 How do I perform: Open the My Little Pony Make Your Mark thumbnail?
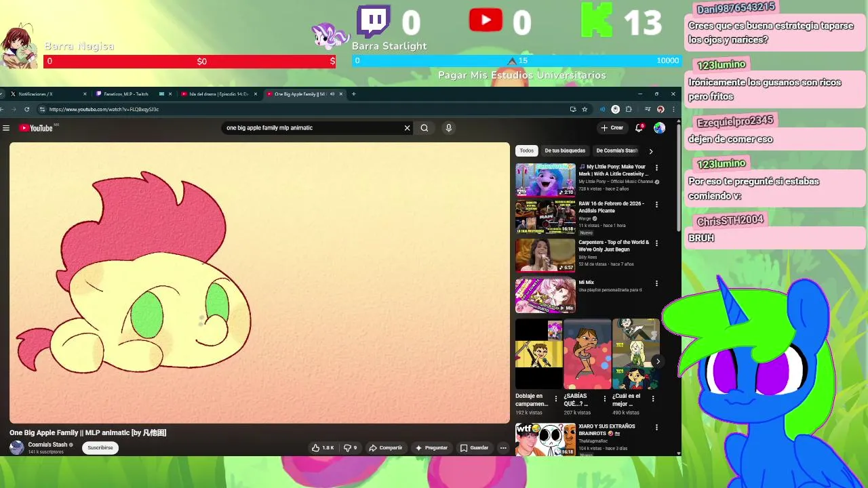[545, 180]
